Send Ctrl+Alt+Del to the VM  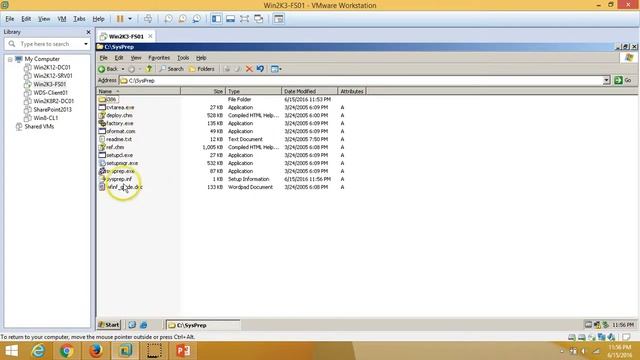[148, 19]
